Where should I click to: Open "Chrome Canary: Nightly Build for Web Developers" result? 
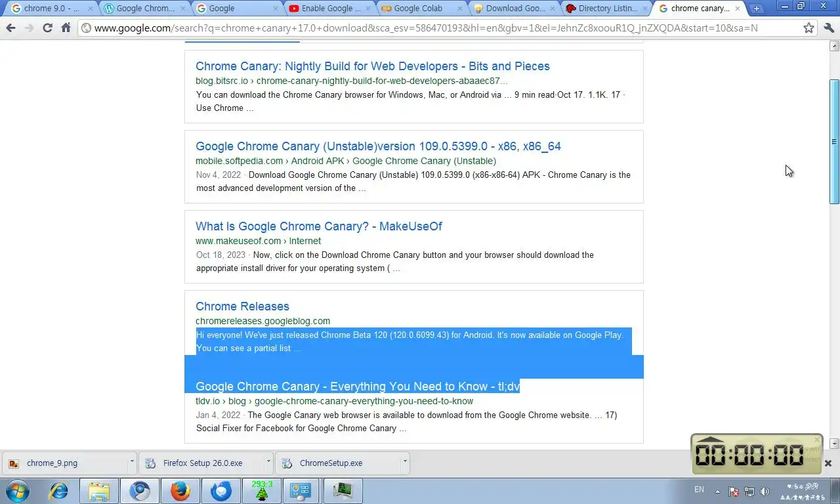tap(372, 66)
